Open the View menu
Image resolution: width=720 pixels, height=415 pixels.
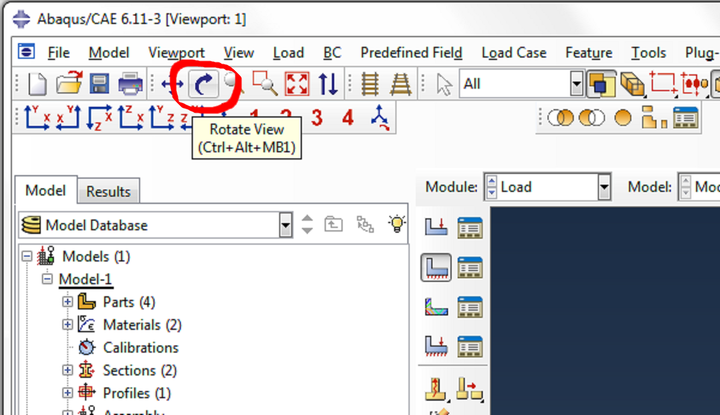pos(239,53)
